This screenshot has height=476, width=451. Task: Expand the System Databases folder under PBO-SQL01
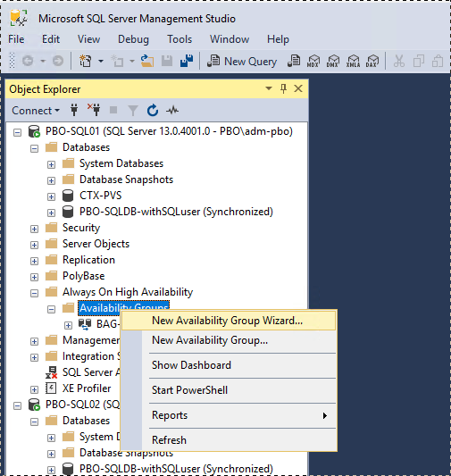(x=51, y=165)
